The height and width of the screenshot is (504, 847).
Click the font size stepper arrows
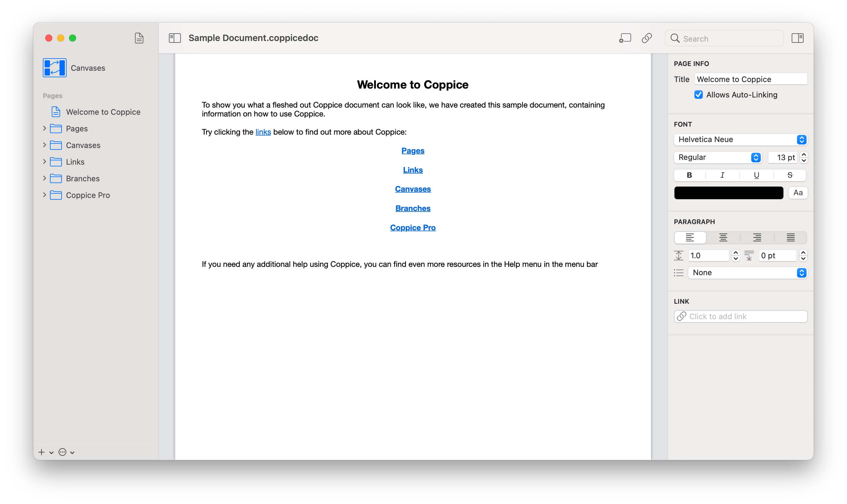(x=804, y=157)
